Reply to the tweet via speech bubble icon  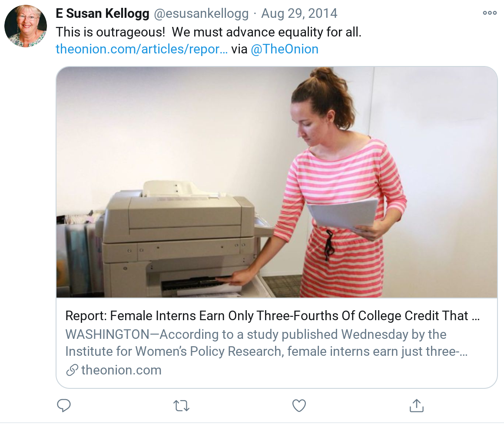point(64,406)
